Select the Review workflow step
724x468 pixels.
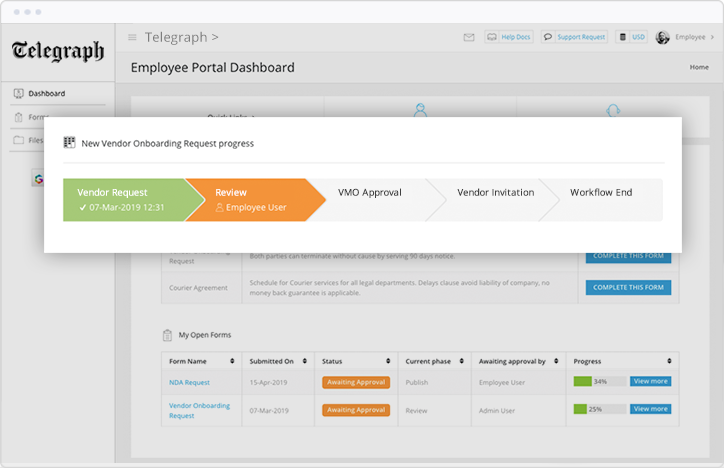[250, 199]
